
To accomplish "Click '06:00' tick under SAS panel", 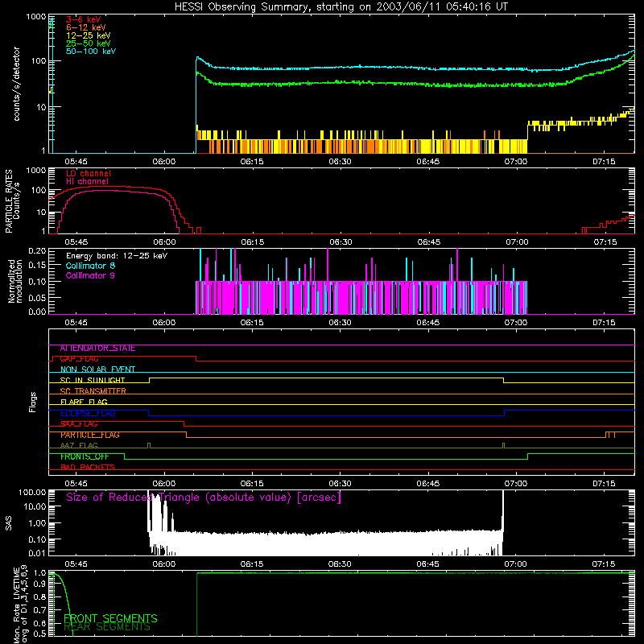I will click(164, 564).
